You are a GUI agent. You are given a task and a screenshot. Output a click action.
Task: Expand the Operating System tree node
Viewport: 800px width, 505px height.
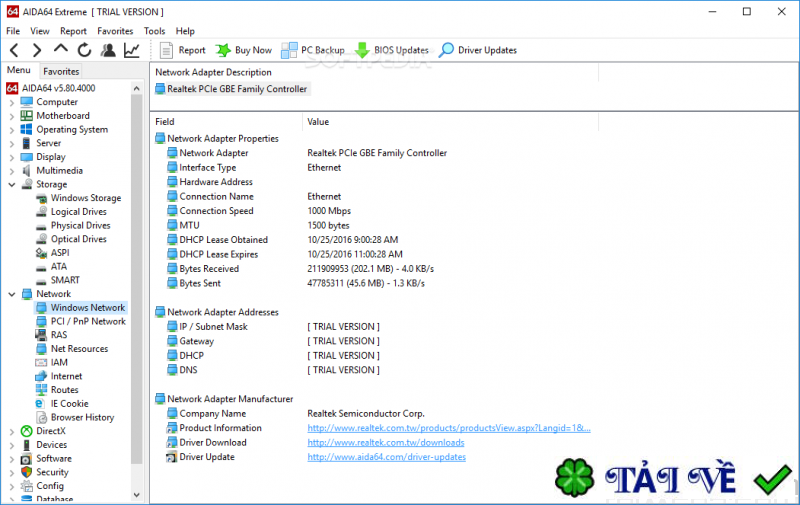[12, 130]
